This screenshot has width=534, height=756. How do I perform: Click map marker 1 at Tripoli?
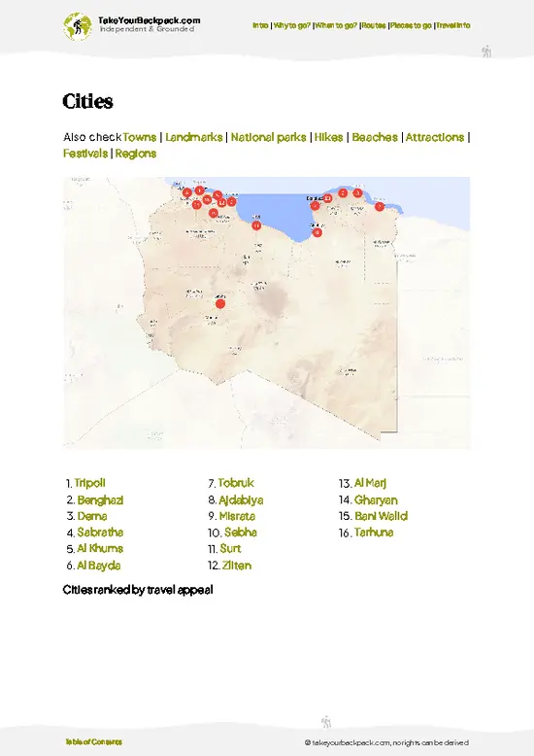199,190
